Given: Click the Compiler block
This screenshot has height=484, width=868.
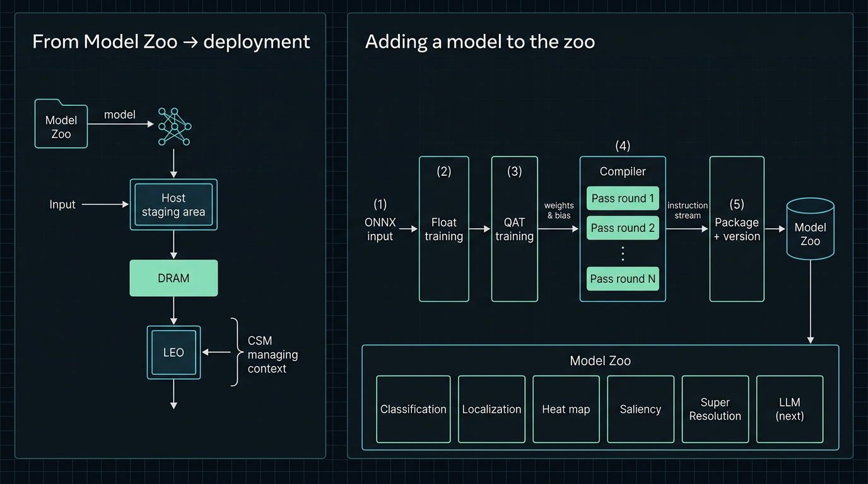Looking at the screenshot, I should pos(623,171).
